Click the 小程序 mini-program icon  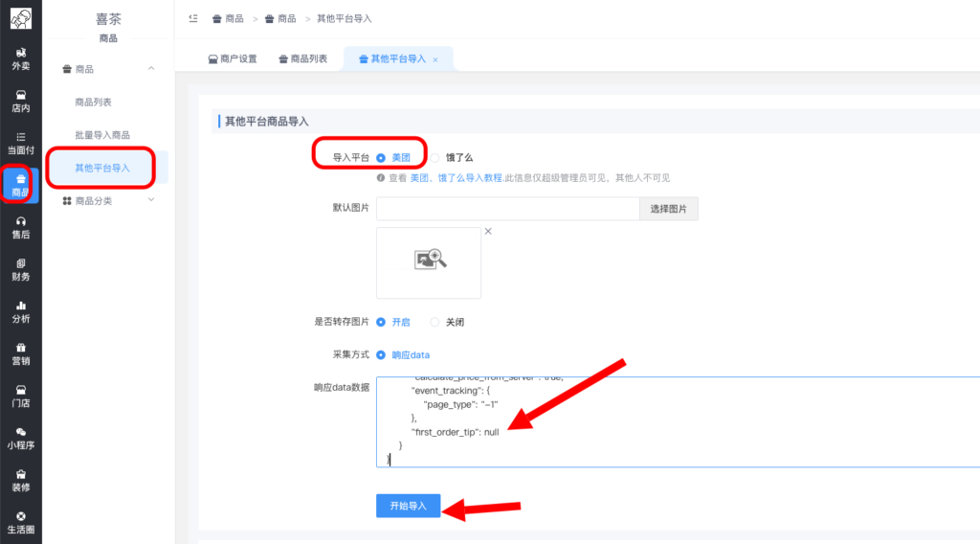click(x=20, y=437)
